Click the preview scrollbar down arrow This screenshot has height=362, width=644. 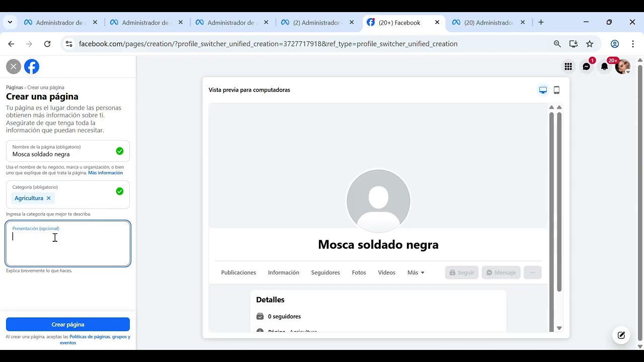pos(559,328)
